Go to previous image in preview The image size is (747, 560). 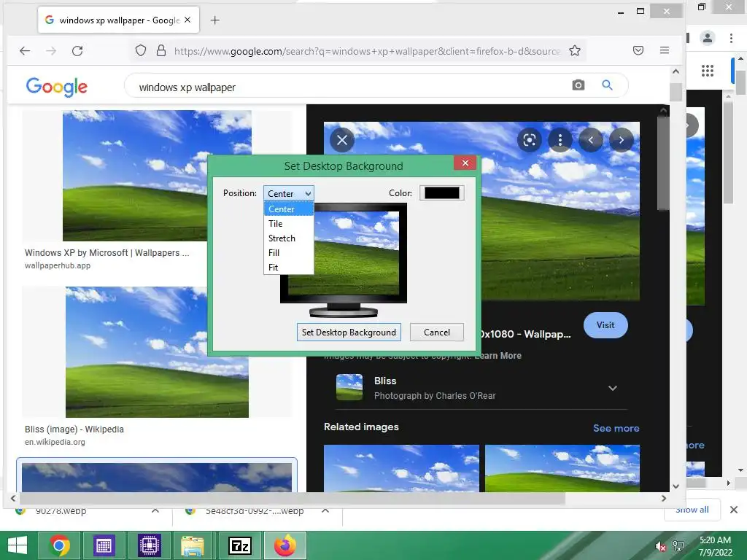coord(591,140)
